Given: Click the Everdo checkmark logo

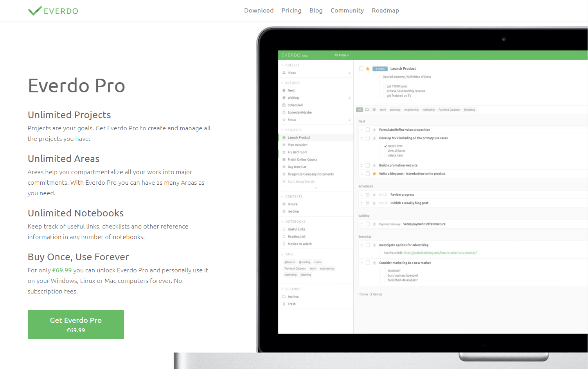Looking at the screenshot, I should point(35,11).
